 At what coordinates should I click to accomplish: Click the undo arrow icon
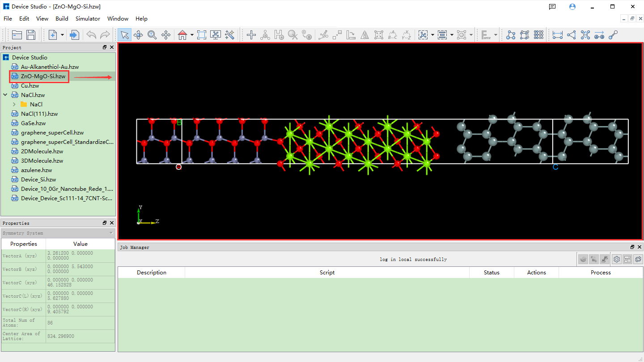click(91, 35)
